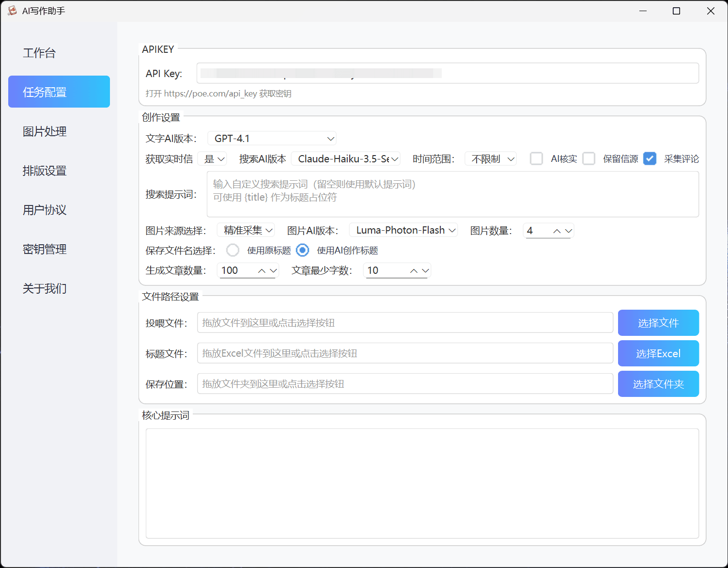
Task: View the 关于我们 page
Action: point(44,288)
